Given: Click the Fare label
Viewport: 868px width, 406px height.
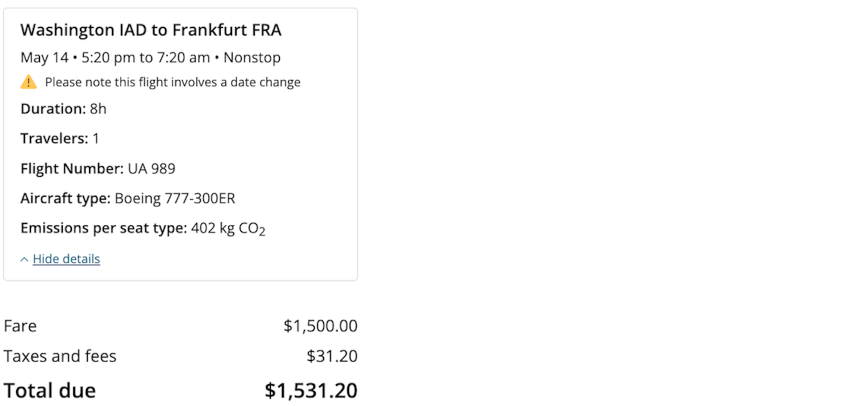Looking at the screenshot, I should click(x=20, y=326).
